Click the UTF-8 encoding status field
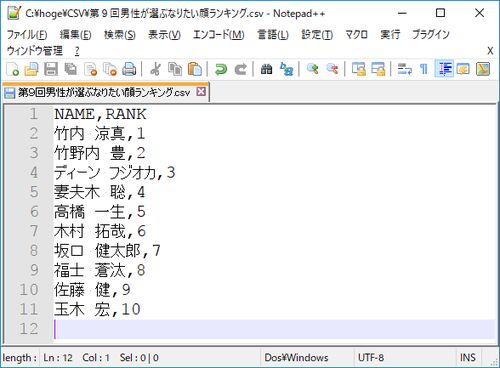Screen dimensions: 500x368 tap(371, 358)
